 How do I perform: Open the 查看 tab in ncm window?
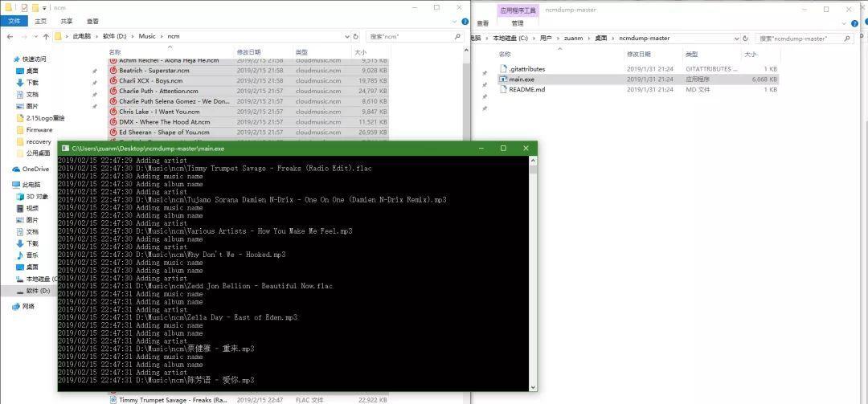coord(92,22)
